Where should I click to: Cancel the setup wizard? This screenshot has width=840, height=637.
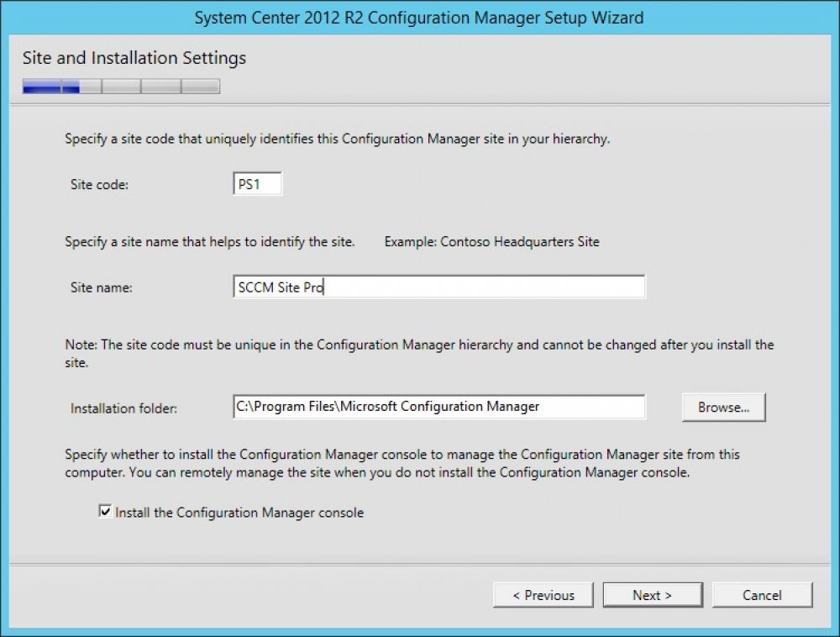pos(763,595)
